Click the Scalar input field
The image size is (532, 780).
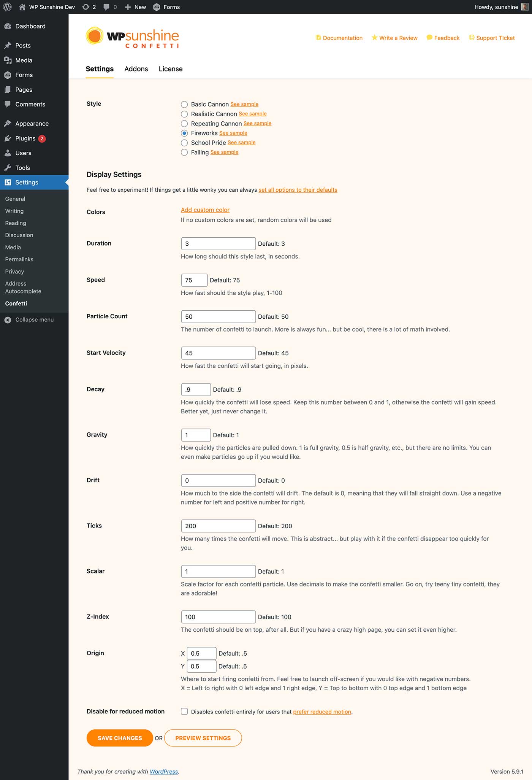pyautogui.click(x=218, y=572)
